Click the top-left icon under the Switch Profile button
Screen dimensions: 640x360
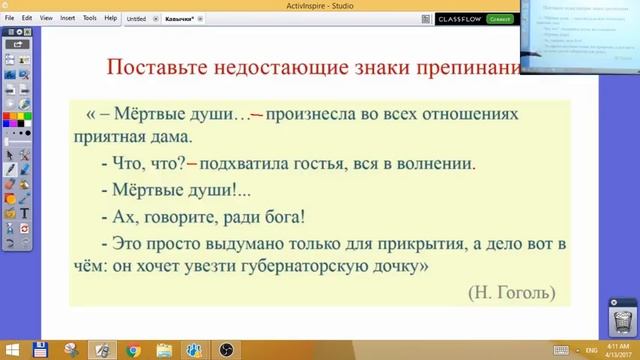(10, 60)
